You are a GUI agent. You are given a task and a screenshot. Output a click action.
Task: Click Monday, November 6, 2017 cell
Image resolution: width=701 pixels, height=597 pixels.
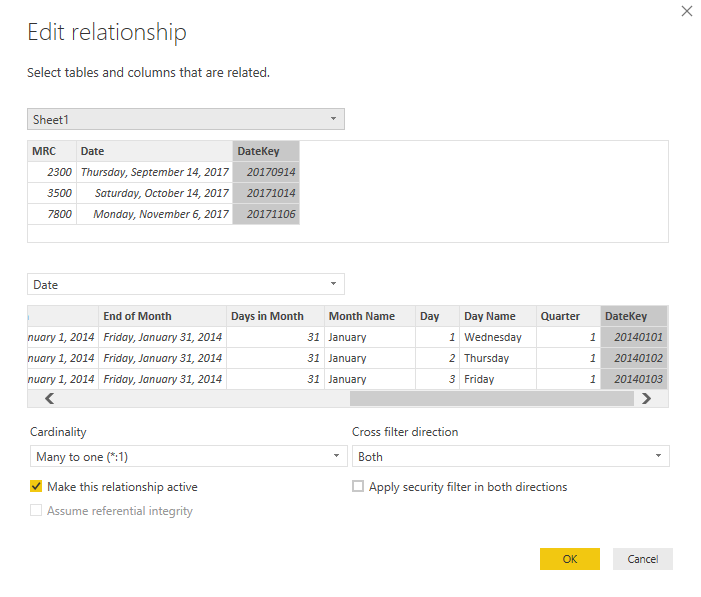(x=154, y=214)
